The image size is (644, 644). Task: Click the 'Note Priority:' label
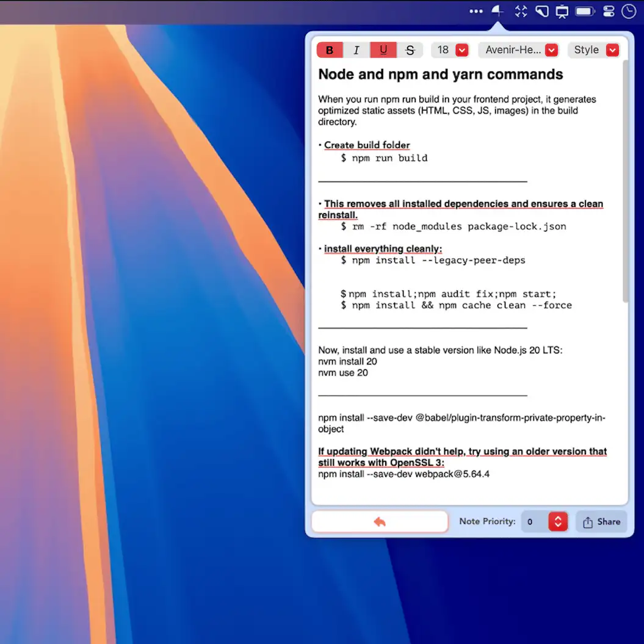[x=487, y=521]
